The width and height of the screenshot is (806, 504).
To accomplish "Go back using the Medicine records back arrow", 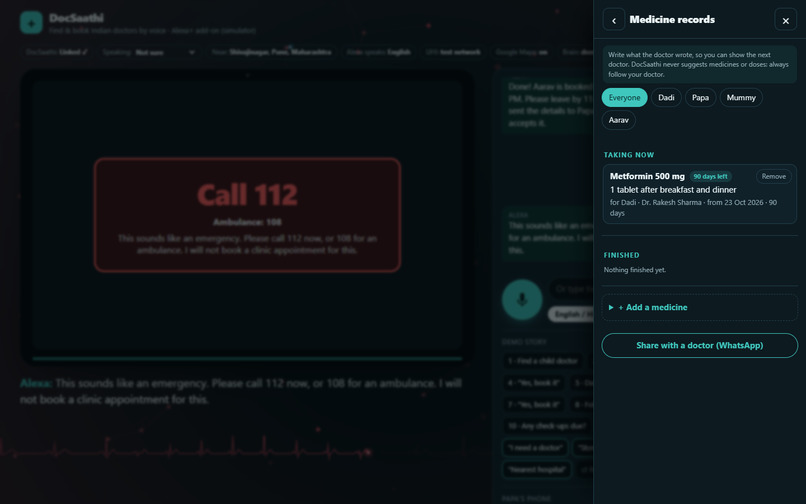I will coord(614,20).
